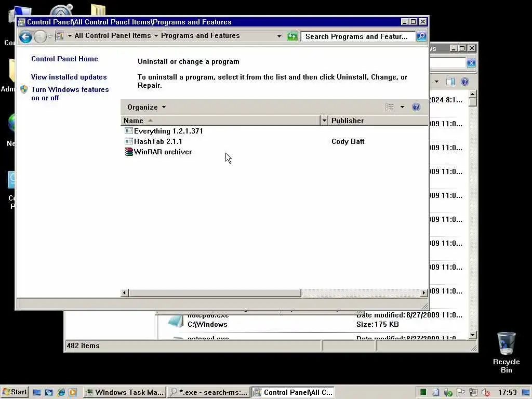Click the Start button
Screen dimensions: 532x399
click(15, 392)
